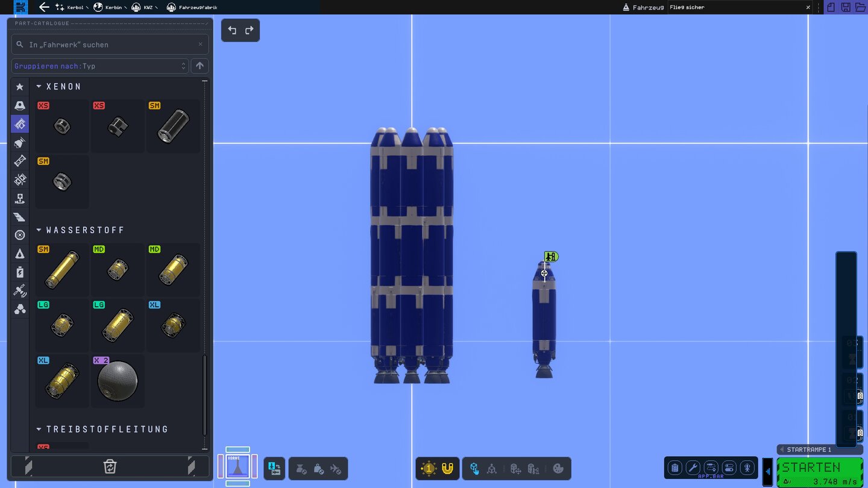The image size is (868, 488).
Task: Toggle the magnet angle snap
Action: point(447,469)
